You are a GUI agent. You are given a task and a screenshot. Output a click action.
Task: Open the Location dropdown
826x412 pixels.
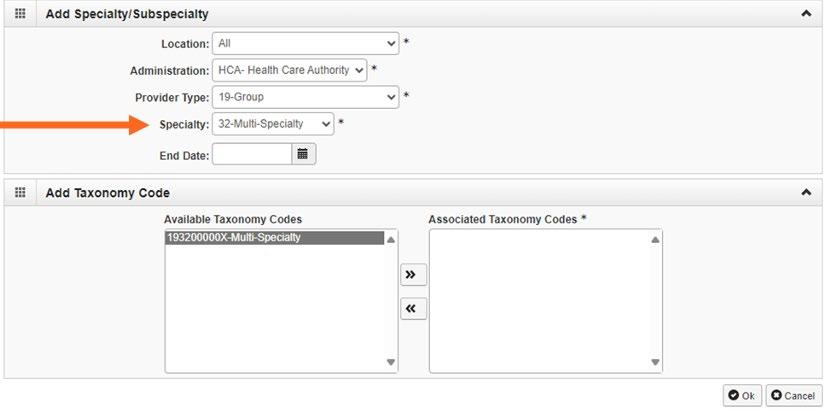[305, 44]
